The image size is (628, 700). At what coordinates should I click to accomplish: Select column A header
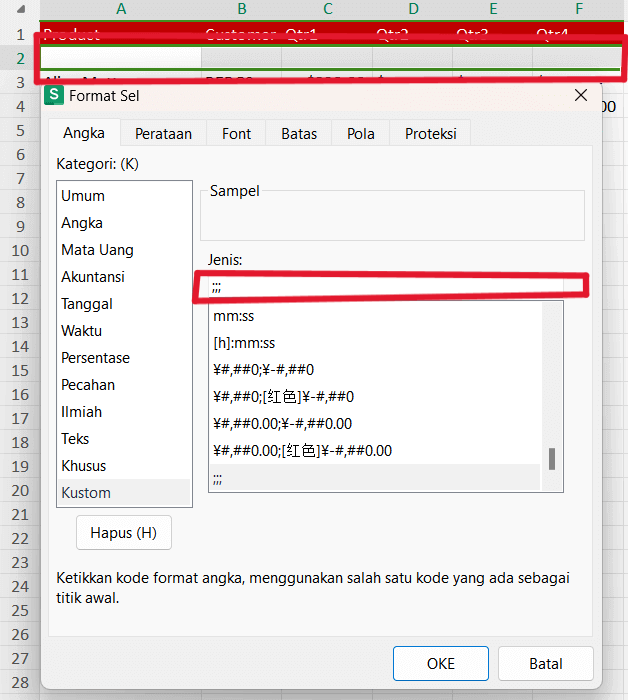click(121, 9)
